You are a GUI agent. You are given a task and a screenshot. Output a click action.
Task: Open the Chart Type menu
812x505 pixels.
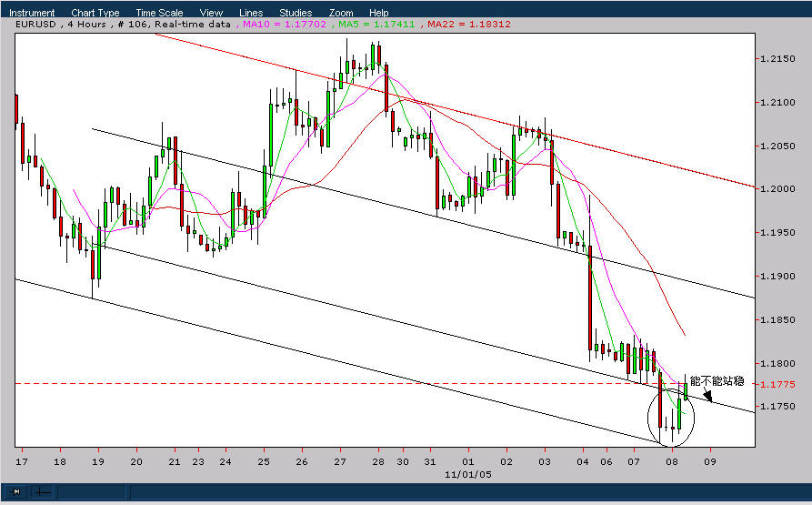pos(95,13)
